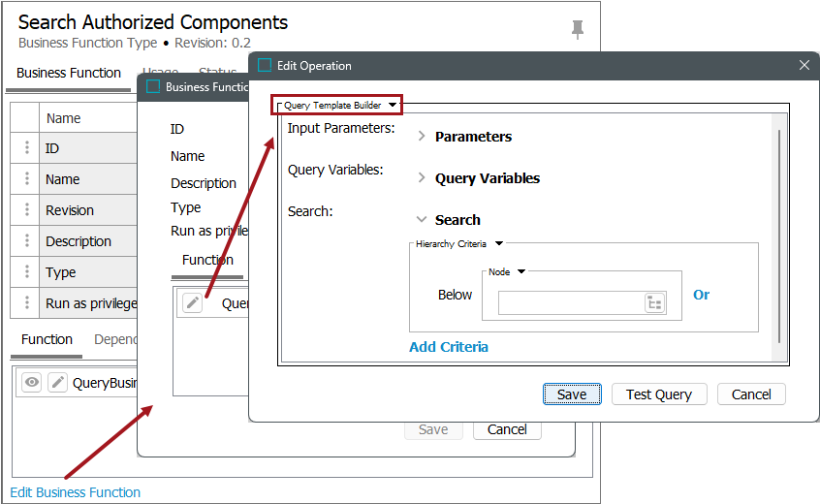Click the pencil edit icon in Business Function dialog
The image size is (820, 504).
pyautogui.click(x=193, y=303)
